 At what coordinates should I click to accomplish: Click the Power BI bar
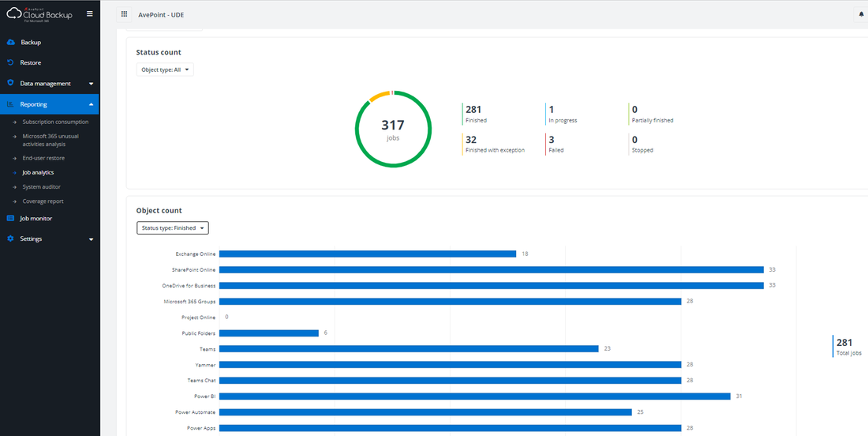pos(475,396)
